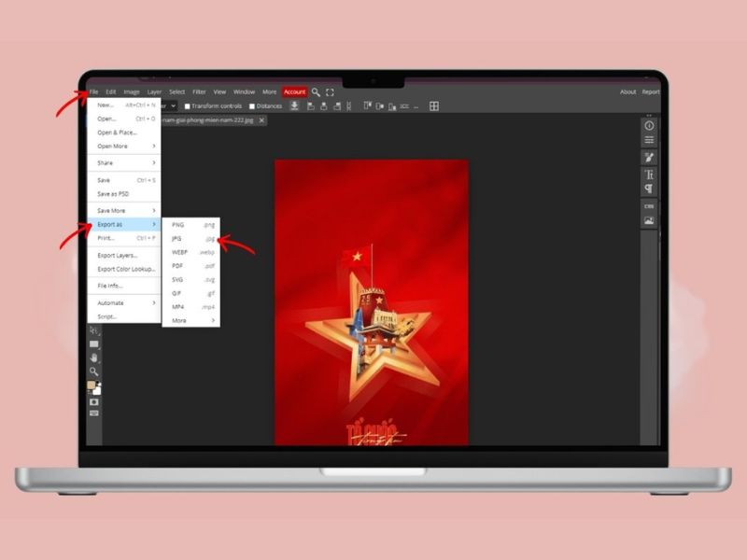Open the Character panel icon
Viewport: 747px width, 560px height.
point(649,175)
